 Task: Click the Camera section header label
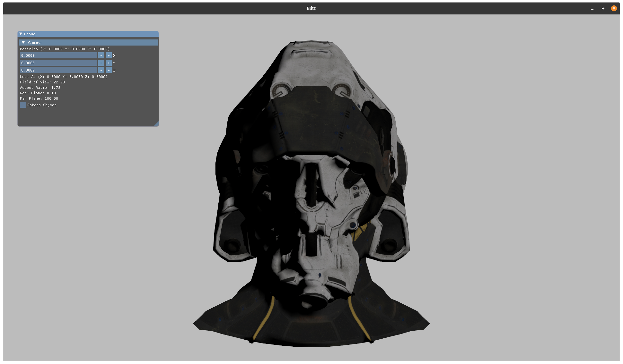(x=35, y=43)
